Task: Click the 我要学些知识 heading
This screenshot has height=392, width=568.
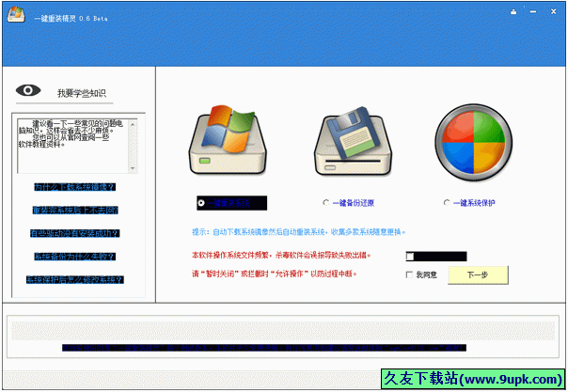Action: pyautogui.click(x=82, y=93)
